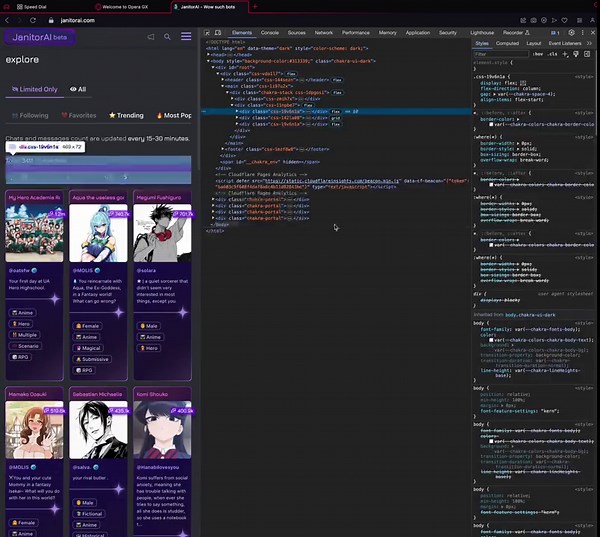Toggle flex badge on the selected css-19v6n1a div

336,111
